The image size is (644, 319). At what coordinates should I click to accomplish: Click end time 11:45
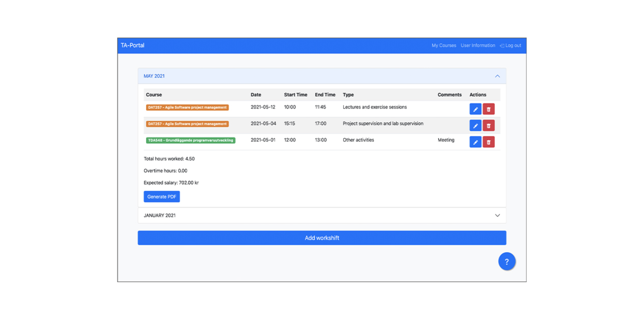pos(320,107)
